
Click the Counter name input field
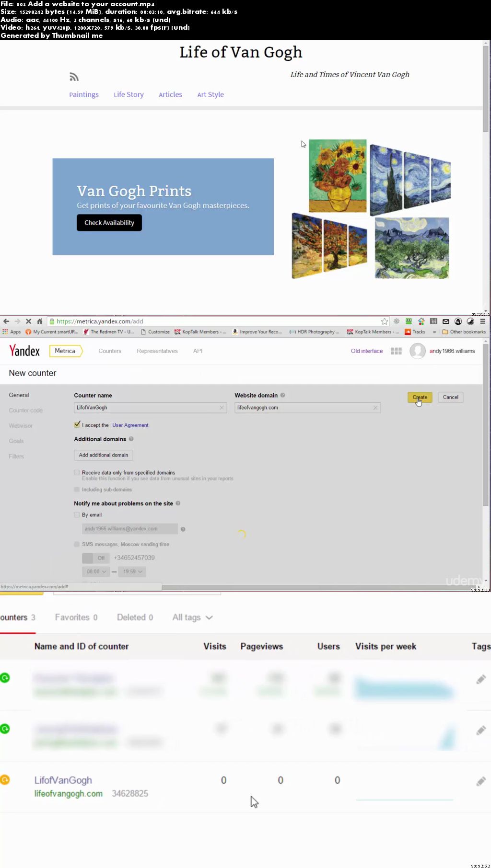click(x=150, y=408)
